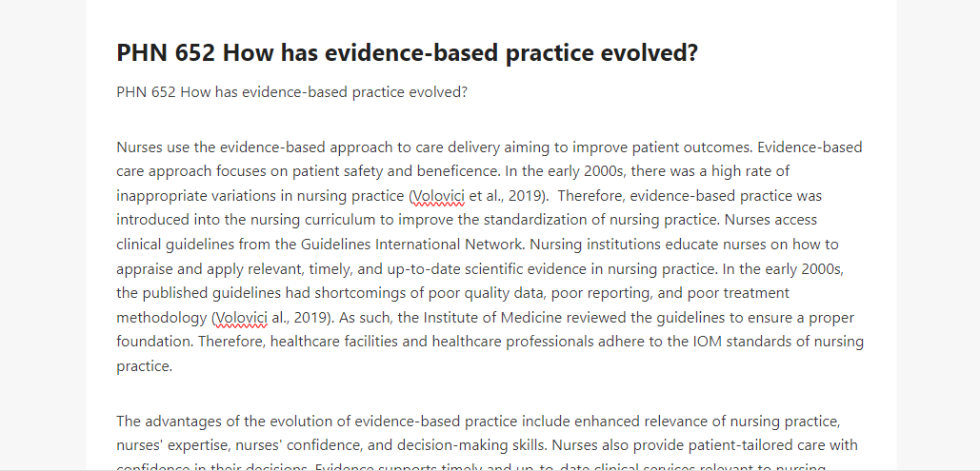Click the second underlined Volovici citation
The image size is (980, 471).
242,318
